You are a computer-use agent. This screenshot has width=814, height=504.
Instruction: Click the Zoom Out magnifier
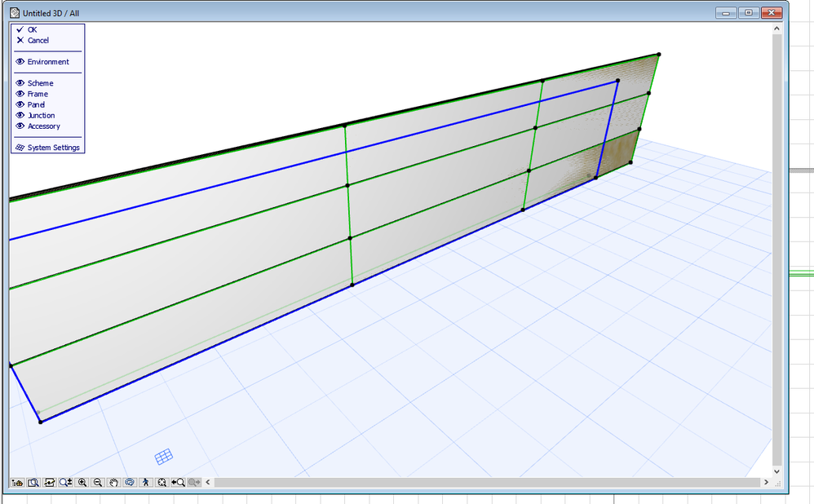pos(98,482)
